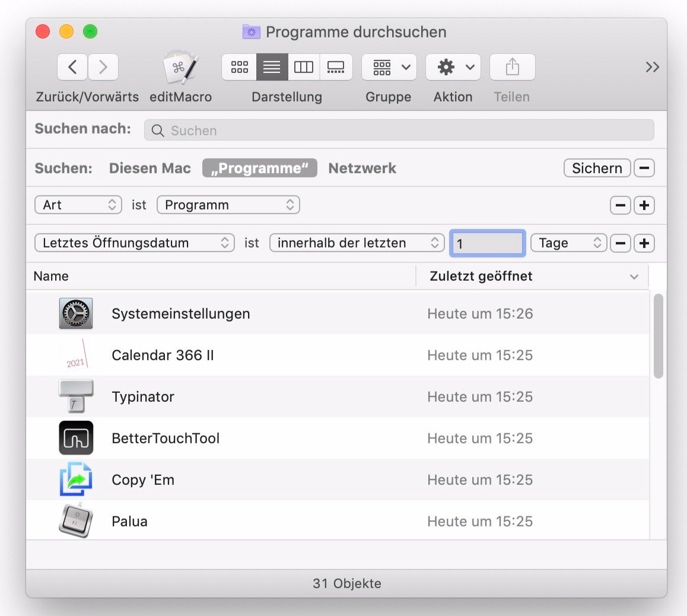The image size is (687, 616).
Task: Set search scope to Netzwerk
Action: pos(362,168)
